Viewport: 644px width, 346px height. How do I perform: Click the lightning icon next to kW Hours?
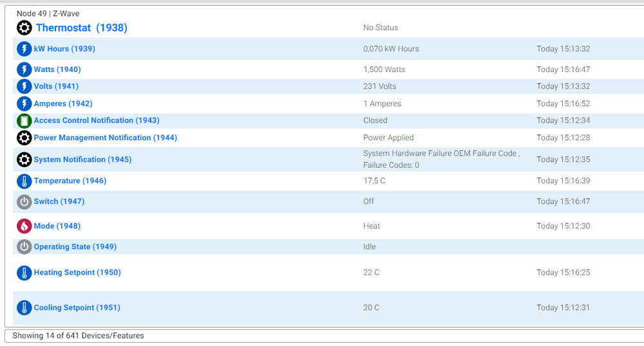coord(24,49)
